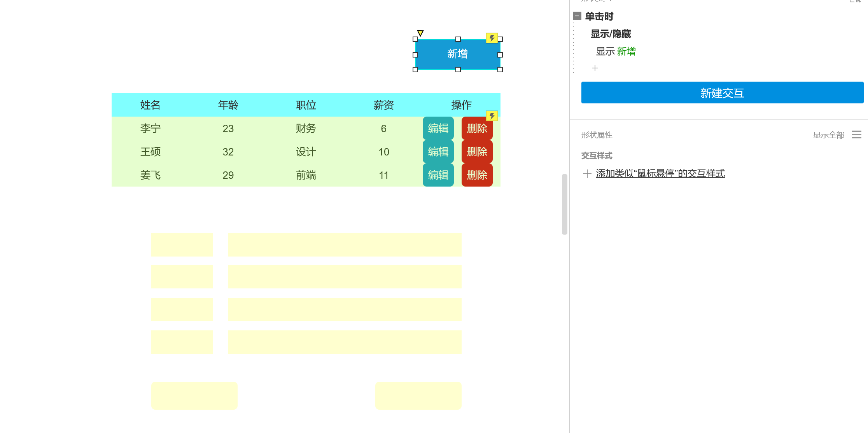Open 添加类似"鼠标悬停"的交互样式 link
The width and height of the screenshot is (868, 433).
point(660,173)
